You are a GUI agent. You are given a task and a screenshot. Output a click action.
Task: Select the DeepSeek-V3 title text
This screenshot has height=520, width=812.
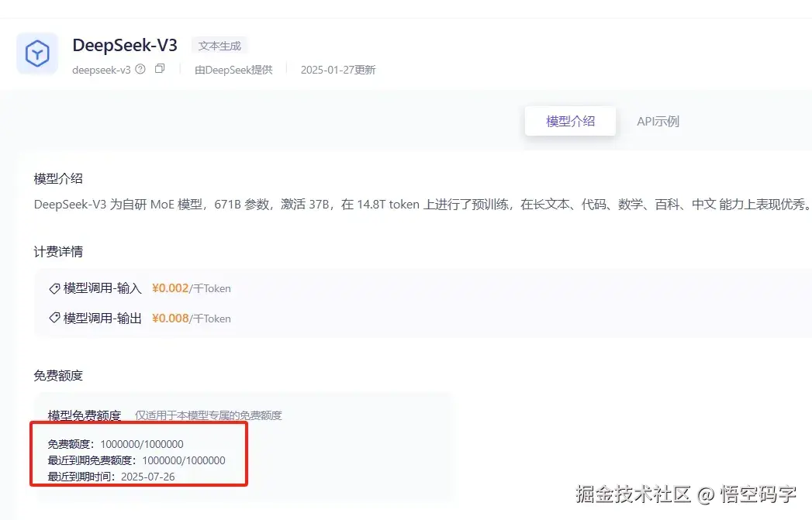point(125,45)
